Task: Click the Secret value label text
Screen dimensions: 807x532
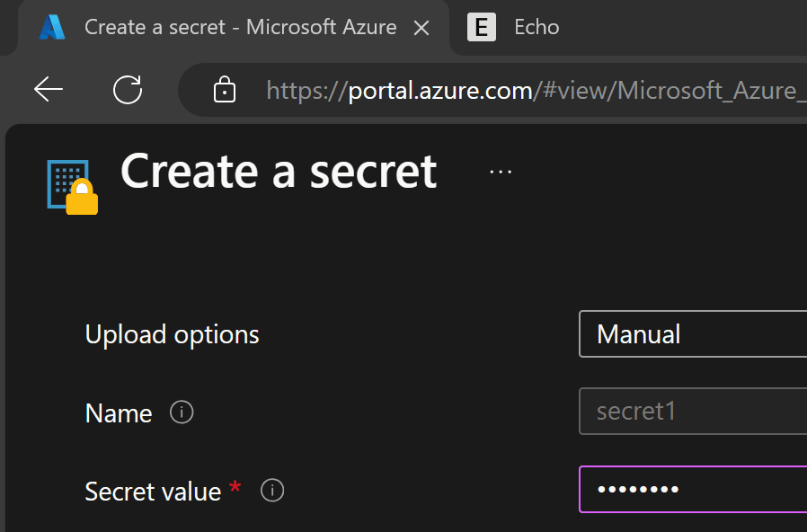Action: click(153, 492)
